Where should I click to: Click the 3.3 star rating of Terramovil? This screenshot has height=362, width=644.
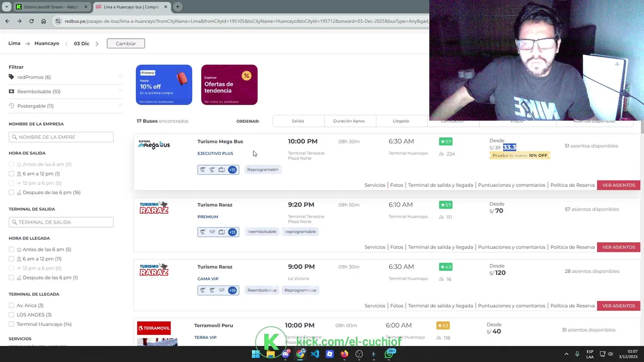443,325
